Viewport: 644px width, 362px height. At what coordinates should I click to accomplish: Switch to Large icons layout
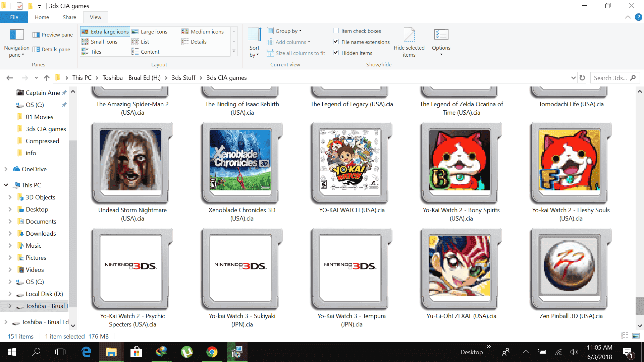click(150, 32)
